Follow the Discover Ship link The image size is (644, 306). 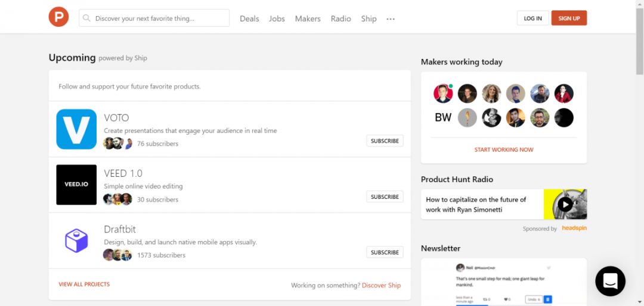click(381, 285)
